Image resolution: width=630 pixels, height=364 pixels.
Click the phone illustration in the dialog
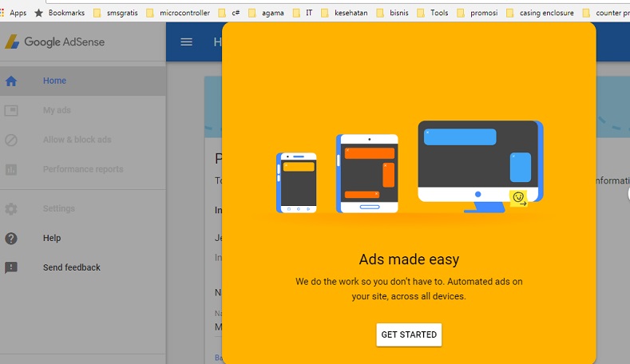pos(296,183)
